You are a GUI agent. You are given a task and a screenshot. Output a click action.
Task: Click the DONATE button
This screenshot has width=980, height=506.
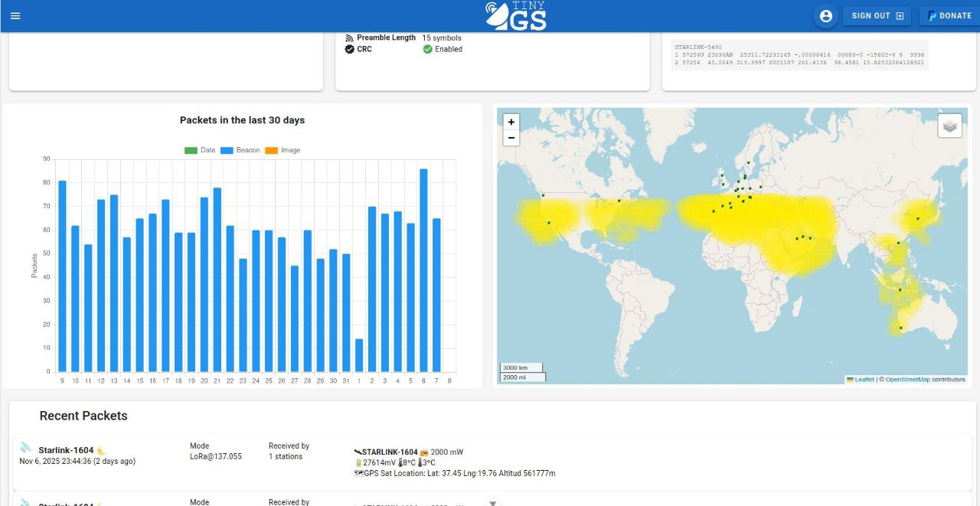click(949, 15)
